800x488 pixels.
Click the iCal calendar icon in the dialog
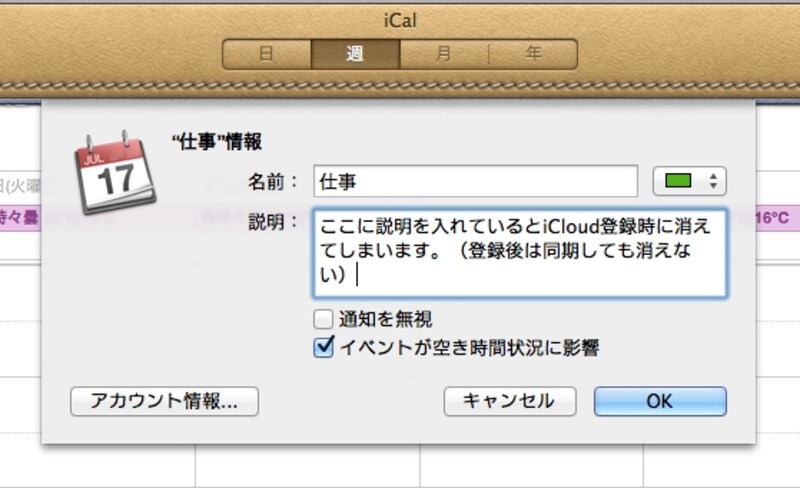[x=115, y=172]
